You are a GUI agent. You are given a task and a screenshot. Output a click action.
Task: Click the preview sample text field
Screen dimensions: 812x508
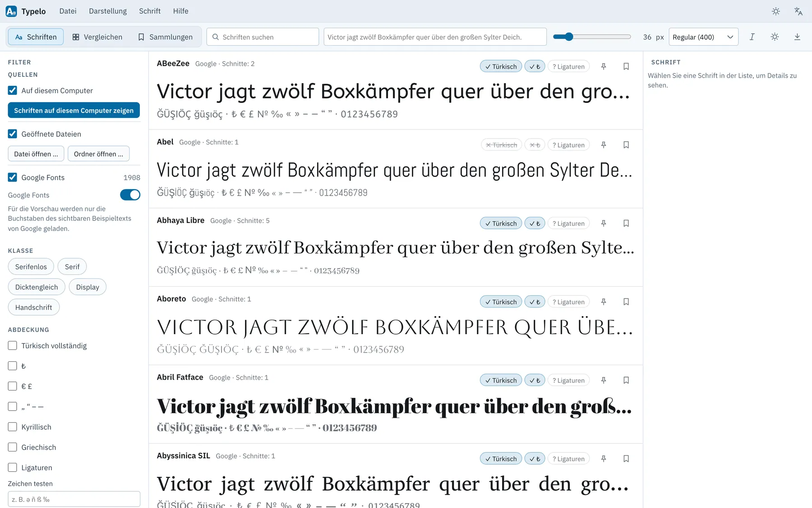coord(435,37)
